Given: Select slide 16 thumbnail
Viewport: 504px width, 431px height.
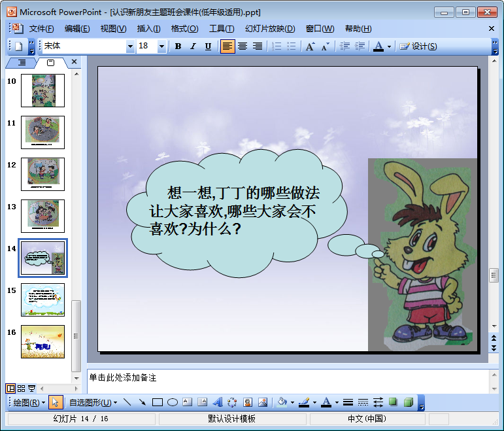Looking at the screenshot, I should pyautogui.click(x=42, y=341).
